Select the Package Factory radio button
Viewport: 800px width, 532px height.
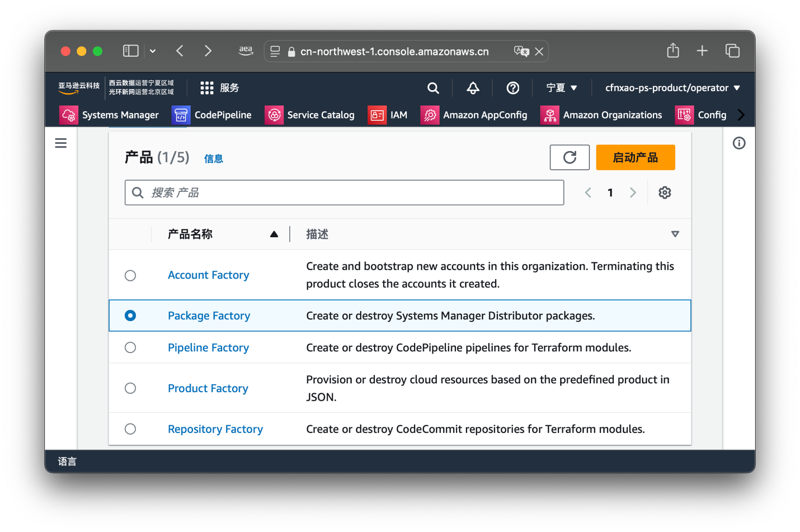coord(130,316)
